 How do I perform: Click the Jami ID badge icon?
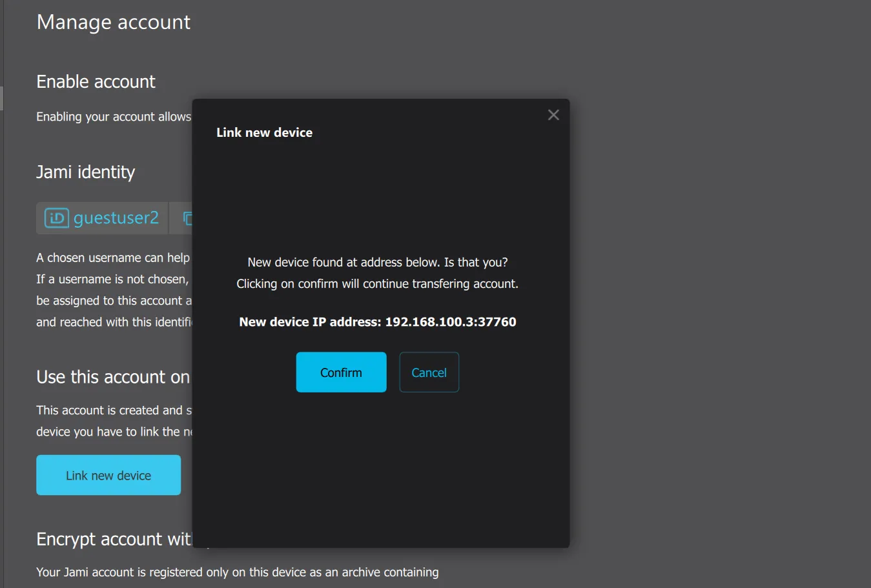(56, 218)
